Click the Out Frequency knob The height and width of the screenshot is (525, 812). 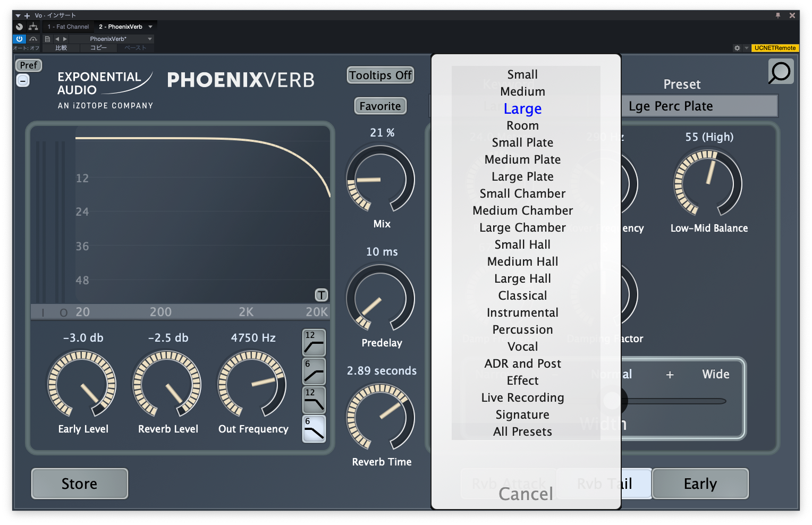coord(252,384)
